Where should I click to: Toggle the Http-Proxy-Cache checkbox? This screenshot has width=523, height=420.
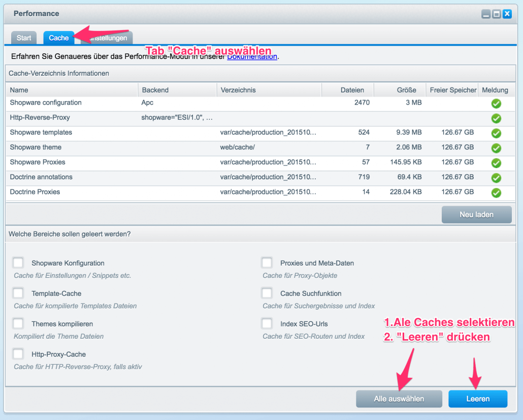click(18, 353)
